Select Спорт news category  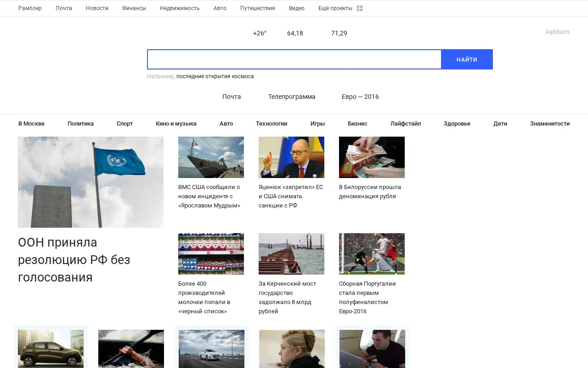(124, 124)
